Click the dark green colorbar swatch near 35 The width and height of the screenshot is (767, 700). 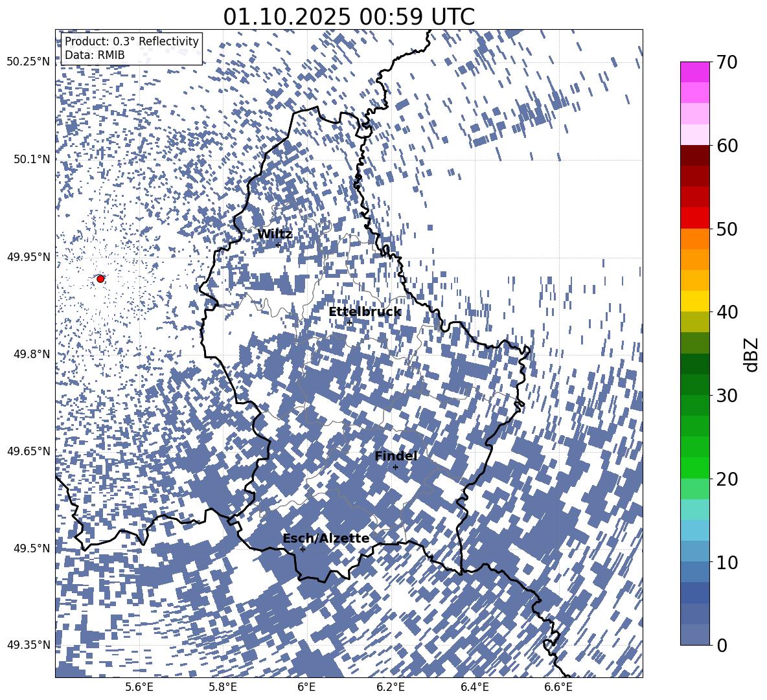pos(695,364)
